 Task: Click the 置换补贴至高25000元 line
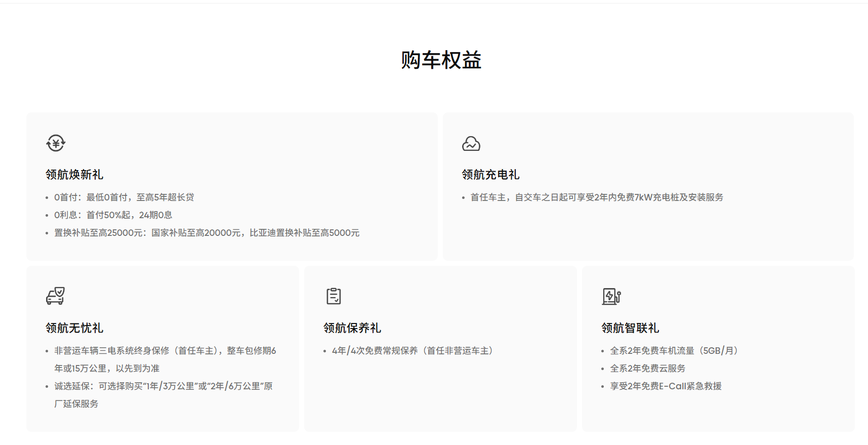[207, 233]
